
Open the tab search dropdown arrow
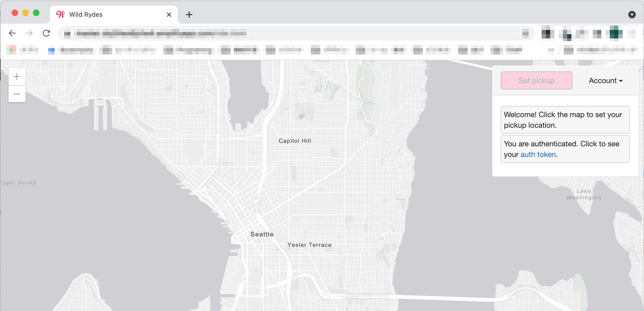point(632,14)
